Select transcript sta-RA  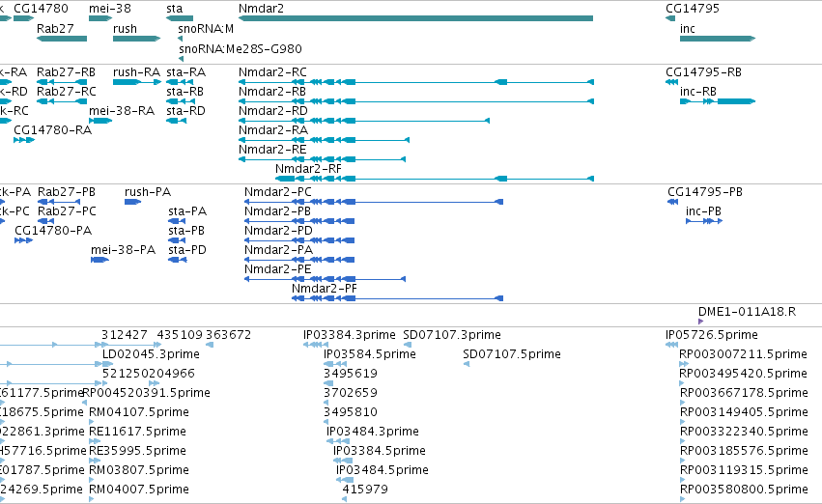click(180, 82)
